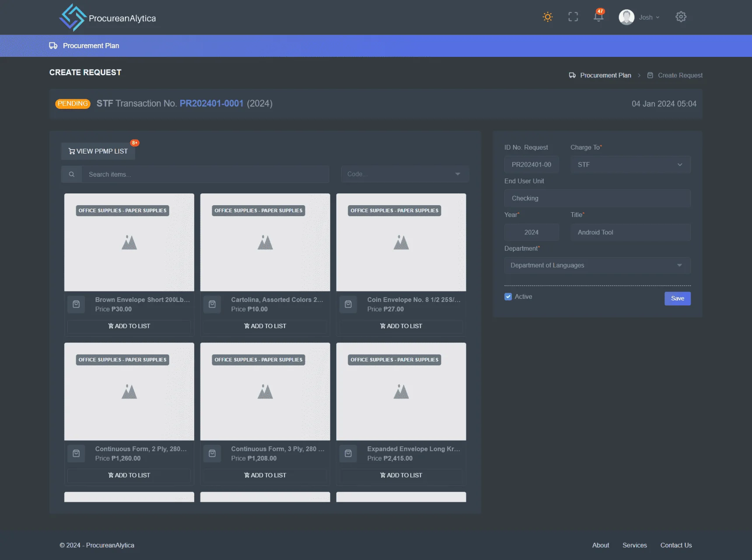Screen dimensions: 752x560
Task: Add Cartolina Assorted Colors to list
Action: pos(265,326)
